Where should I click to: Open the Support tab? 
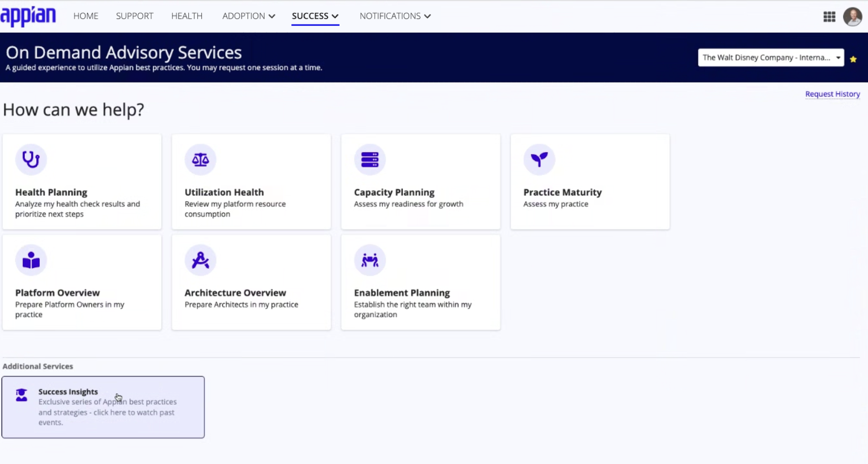[135, 16]
